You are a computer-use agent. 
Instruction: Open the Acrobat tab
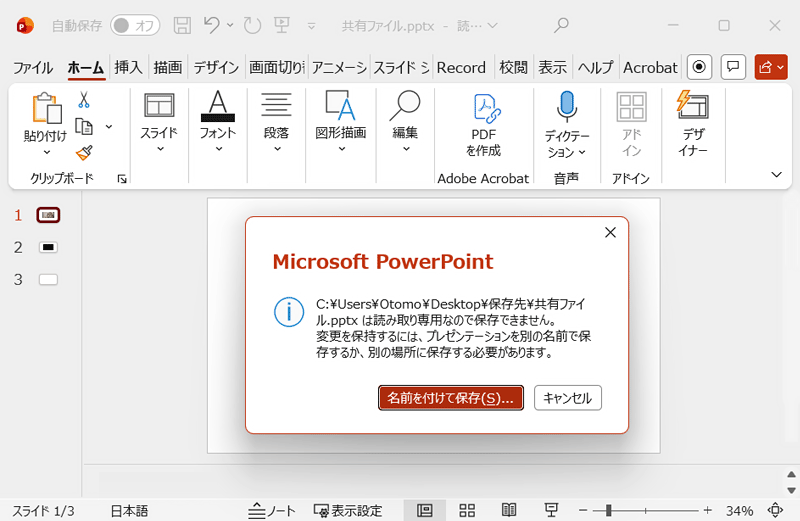coord(651,67)
